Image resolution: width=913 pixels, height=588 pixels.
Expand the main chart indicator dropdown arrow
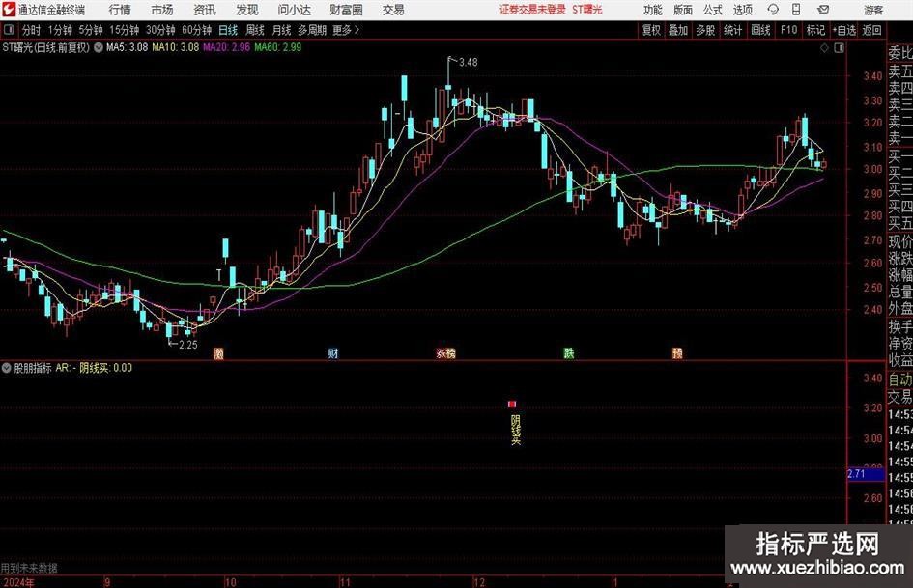click(x=99, y=47)
